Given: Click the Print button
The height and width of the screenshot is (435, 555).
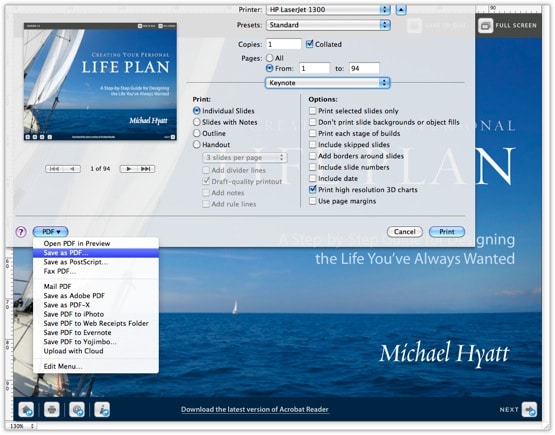Looking at the screenshot, I should [x=447, y=232].
